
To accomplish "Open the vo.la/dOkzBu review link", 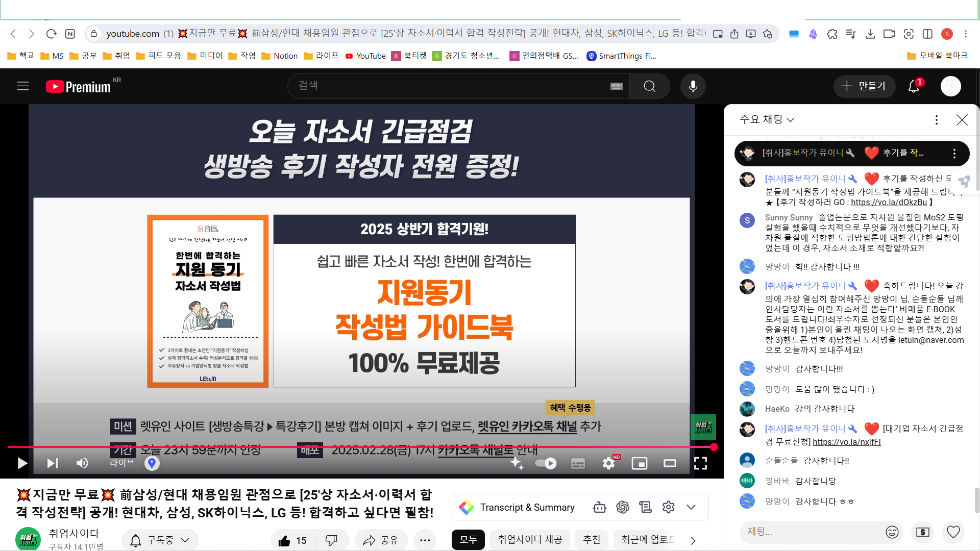I will click(889, 203).
